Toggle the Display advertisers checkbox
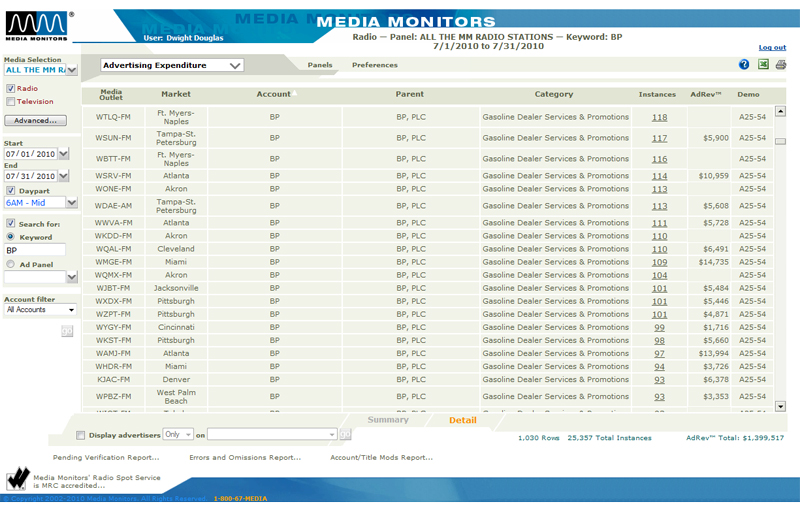The height and width of the screenshot is (512, 800). coord(81,436)
